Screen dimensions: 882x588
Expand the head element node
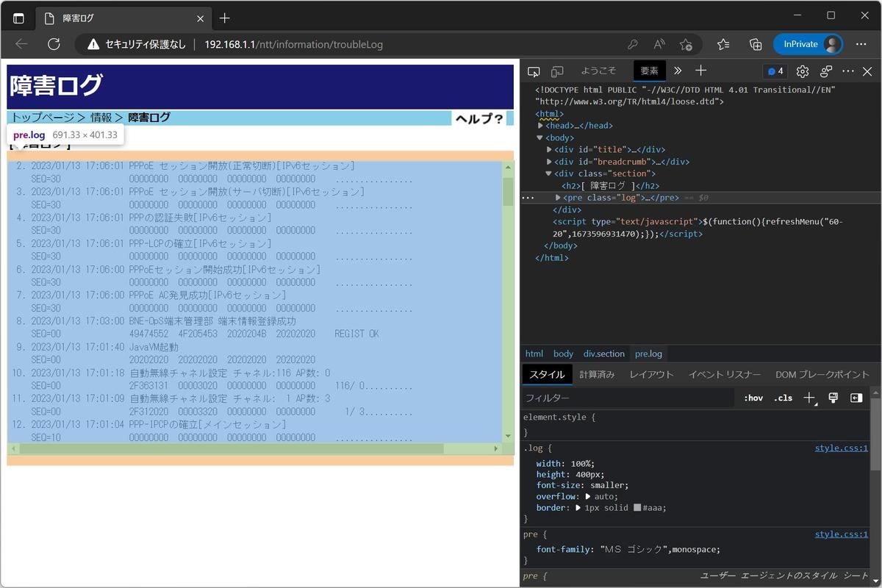point(541,126)
